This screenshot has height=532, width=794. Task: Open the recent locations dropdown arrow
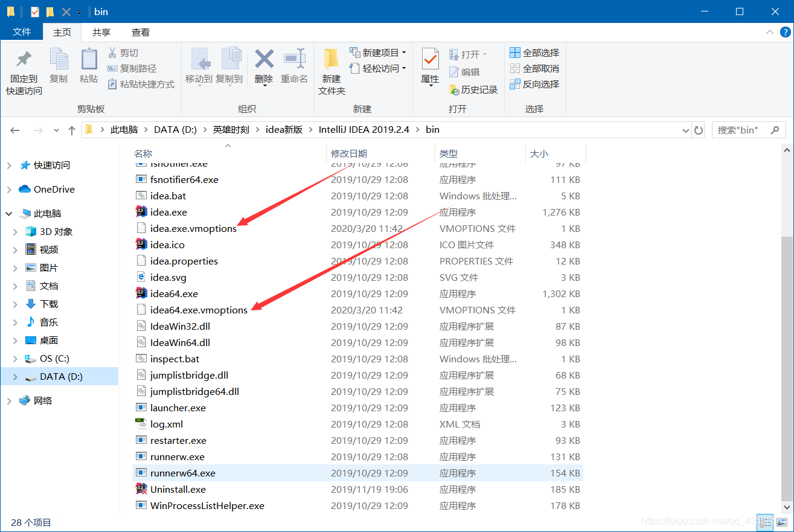click(57, 130)
